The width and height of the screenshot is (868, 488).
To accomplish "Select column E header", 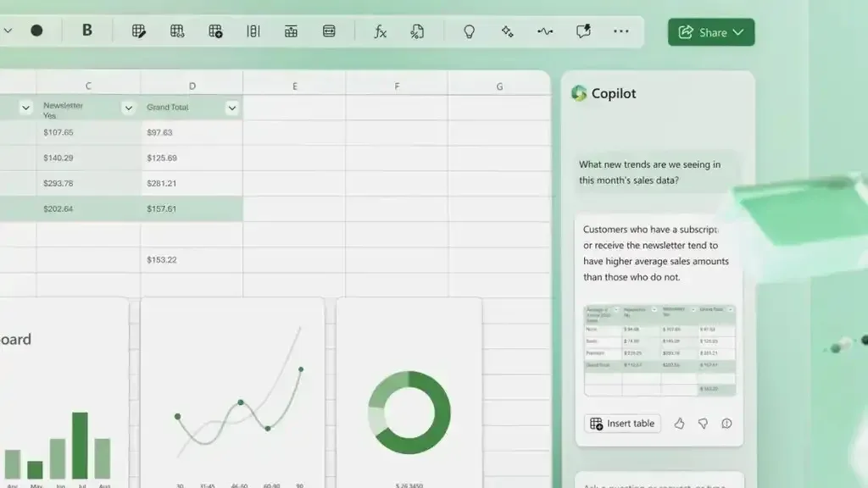I will 294,86.
